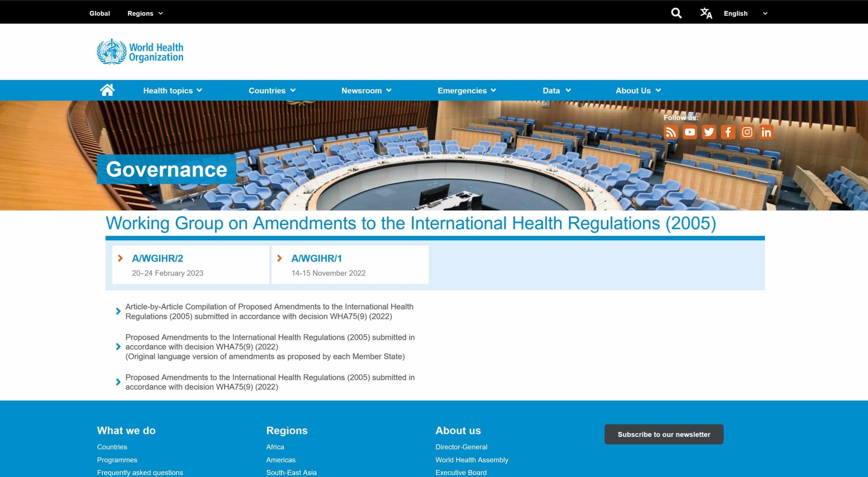Open footer Executive Board link
The image size is (868, 477).
click(x=461, y=473)
